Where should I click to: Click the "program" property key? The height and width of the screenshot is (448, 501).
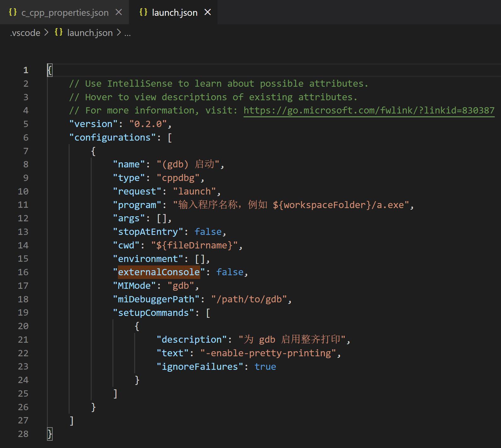[137, 205]
